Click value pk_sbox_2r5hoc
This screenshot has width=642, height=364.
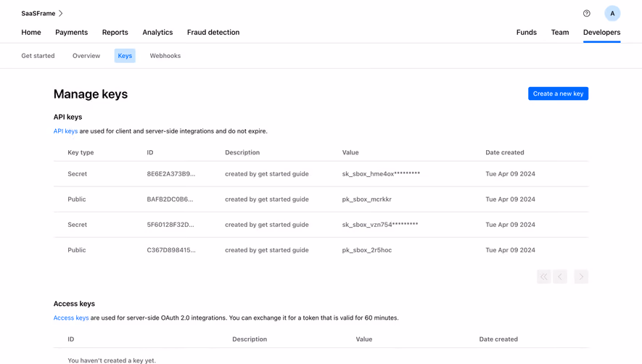pos(367,249)
